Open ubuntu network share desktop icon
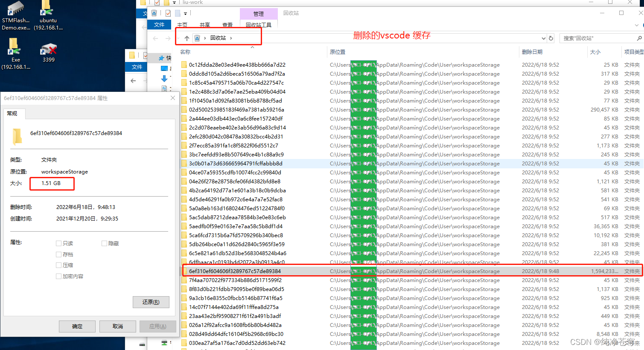The image size is (644, 350). click(x=48, y=16)
